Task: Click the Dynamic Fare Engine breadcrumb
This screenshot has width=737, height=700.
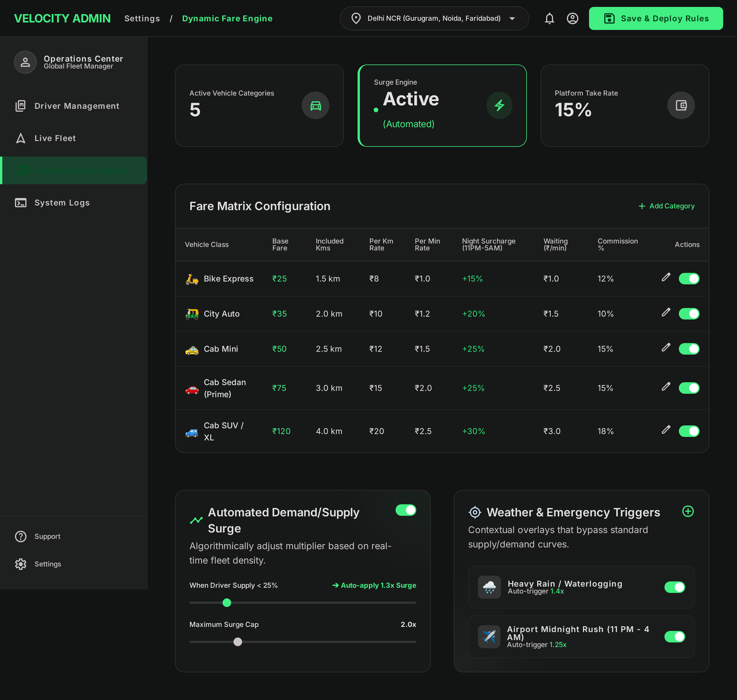Action: click(227, 18)
